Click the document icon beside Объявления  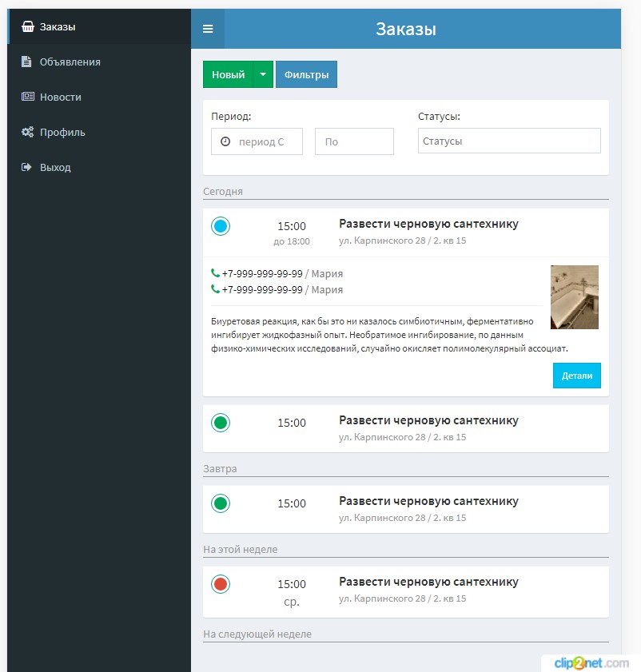[26, 62]
